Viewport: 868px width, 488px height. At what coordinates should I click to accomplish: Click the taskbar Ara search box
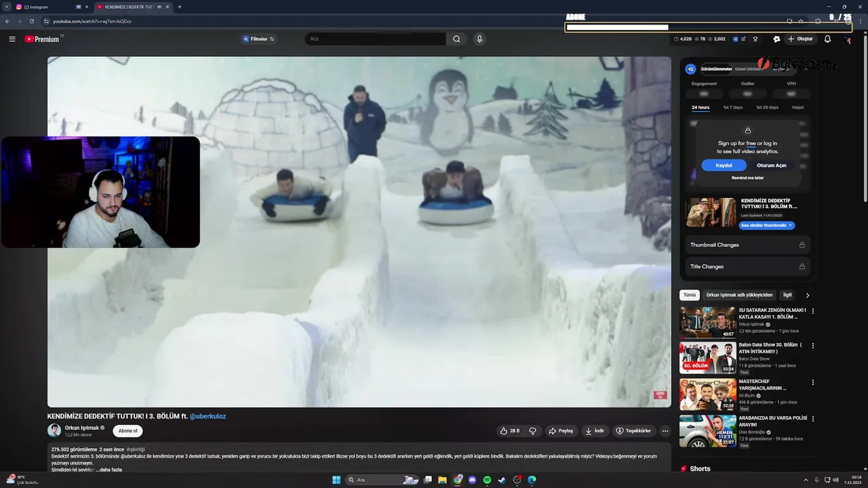pos(382,480)
